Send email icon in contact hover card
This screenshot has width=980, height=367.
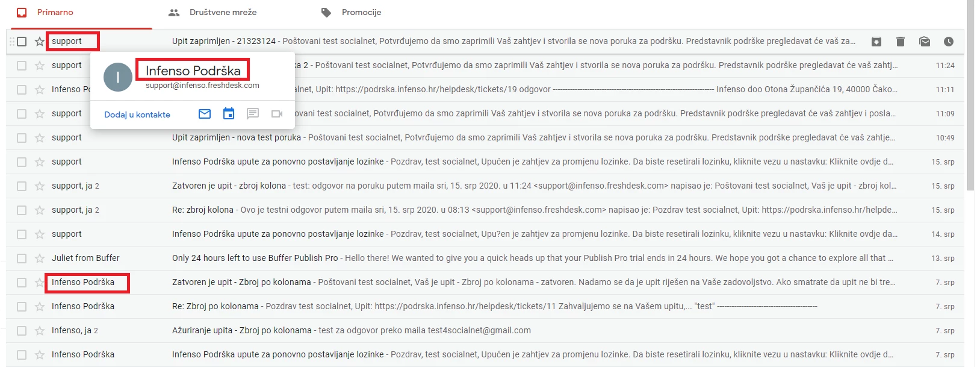pos(205,114)
